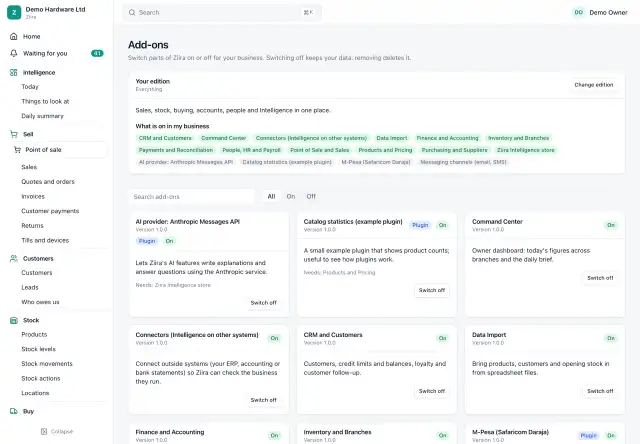Click the Collapse sidebar icon
The width and height of the screenshot is (640, 444).
(44, 431)
